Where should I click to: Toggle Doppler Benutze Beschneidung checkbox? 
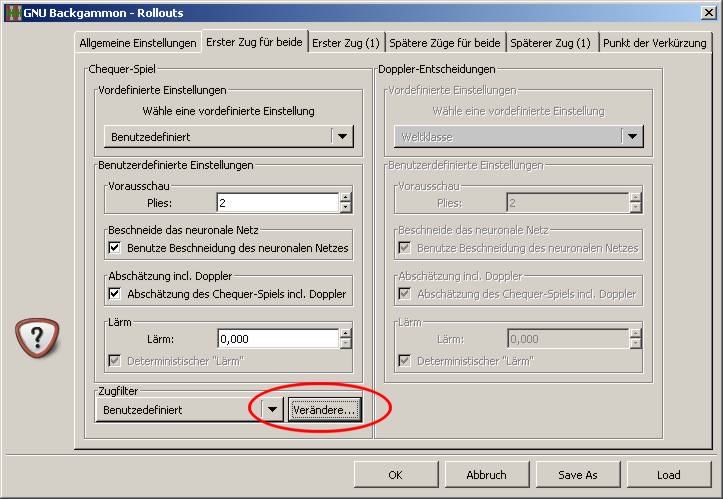click(x=404, y=248)
